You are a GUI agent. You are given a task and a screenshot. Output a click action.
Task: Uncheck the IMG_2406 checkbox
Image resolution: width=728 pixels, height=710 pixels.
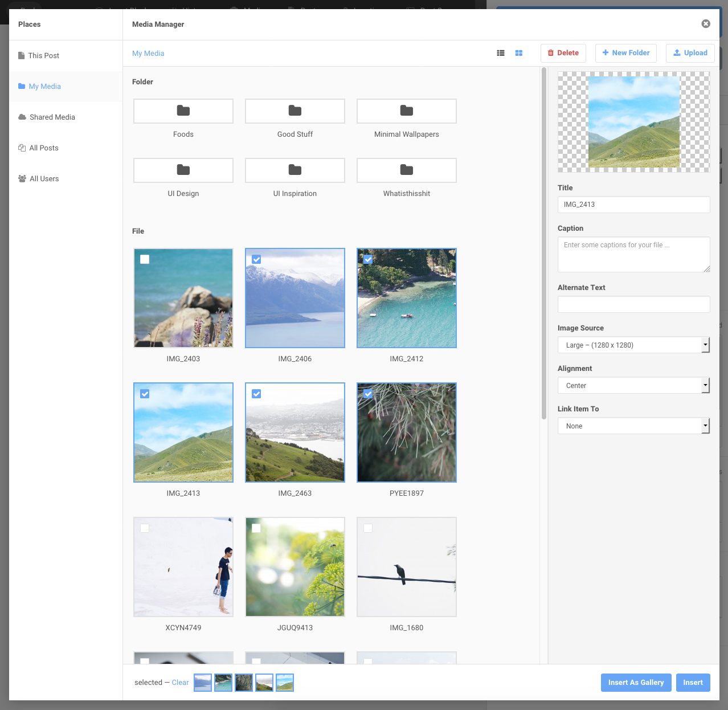pyautogui.click(x=256, y=259)
